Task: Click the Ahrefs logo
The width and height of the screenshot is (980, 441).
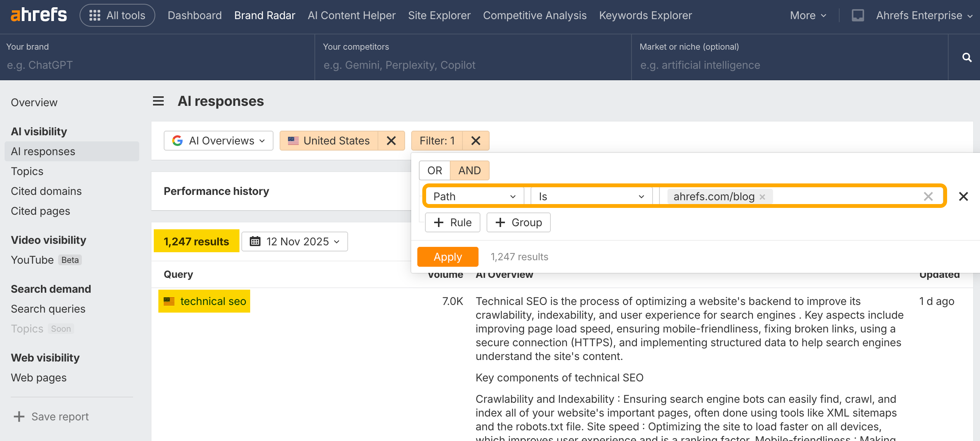Action: tap(39, 15)
